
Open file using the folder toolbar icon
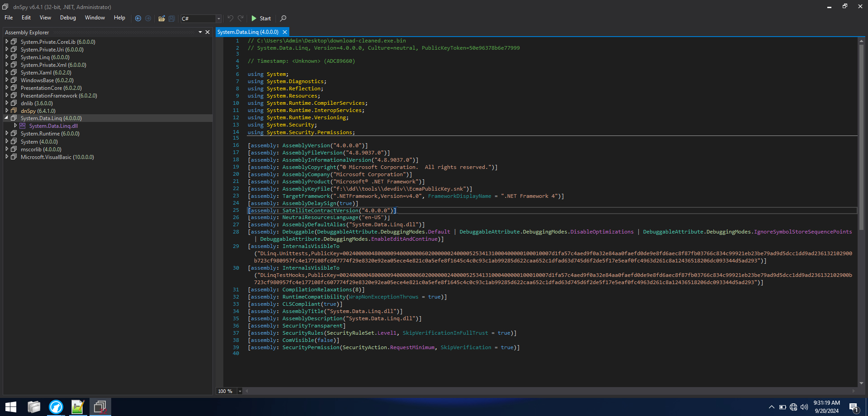click(x=161, y=19)
